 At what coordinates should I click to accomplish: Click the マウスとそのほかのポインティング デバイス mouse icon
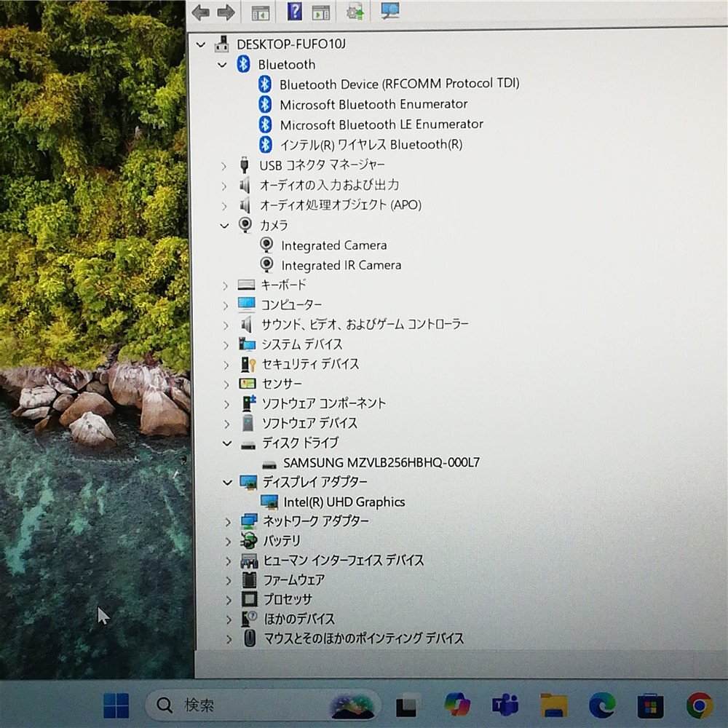coord(250,638)
